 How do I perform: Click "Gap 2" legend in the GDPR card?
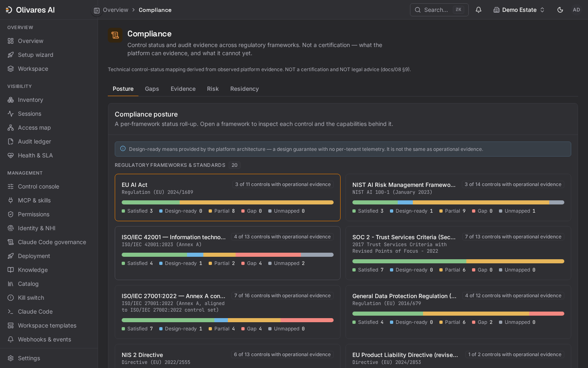(482, 322)
